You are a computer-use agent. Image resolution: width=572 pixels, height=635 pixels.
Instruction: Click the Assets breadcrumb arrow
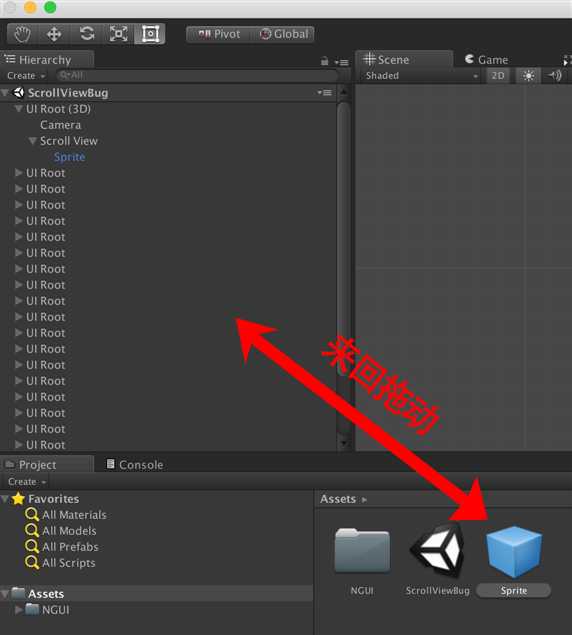point(364,500)
